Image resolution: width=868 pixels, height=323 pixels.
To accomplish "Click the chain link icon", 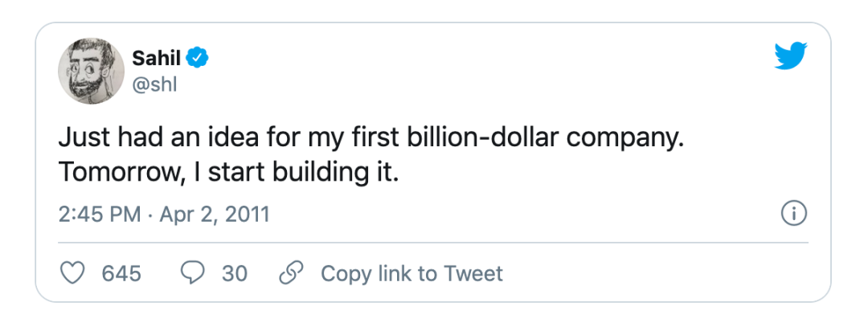I will click(x=289, y=273).
